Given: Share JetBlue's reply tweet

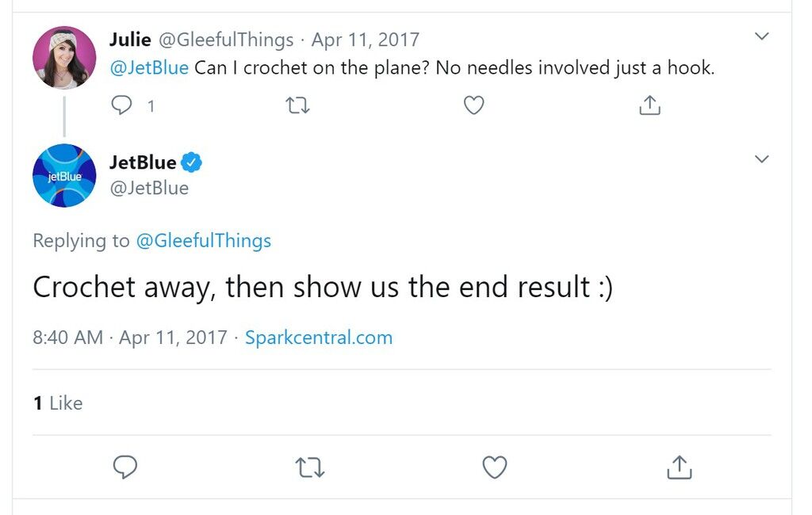Looking at the screenshot, I should (679, 467).
